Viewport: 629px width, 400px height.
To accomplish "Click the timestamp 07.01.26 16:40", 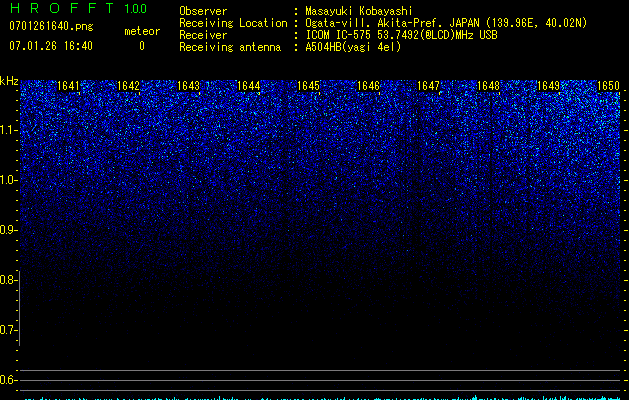I will tap(51, 46).
